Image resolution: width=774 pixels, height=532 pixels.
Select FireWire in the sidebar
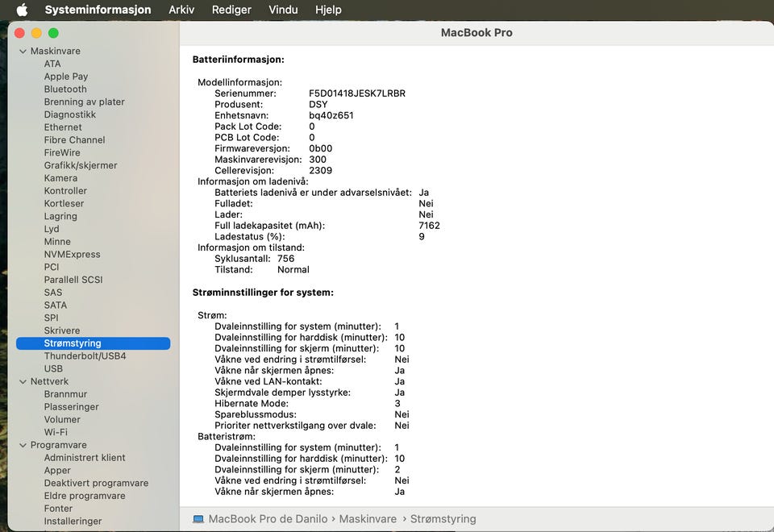(62, 152)
